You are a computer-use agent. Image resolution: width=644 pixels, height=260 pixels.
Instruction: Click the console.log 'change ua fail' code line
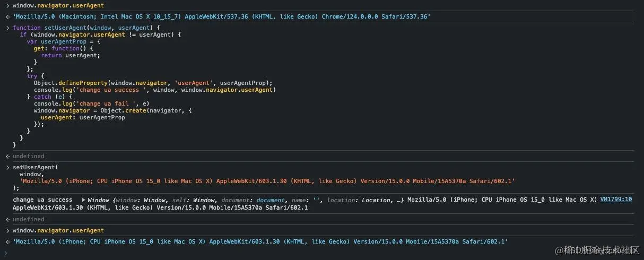(92, 103)
